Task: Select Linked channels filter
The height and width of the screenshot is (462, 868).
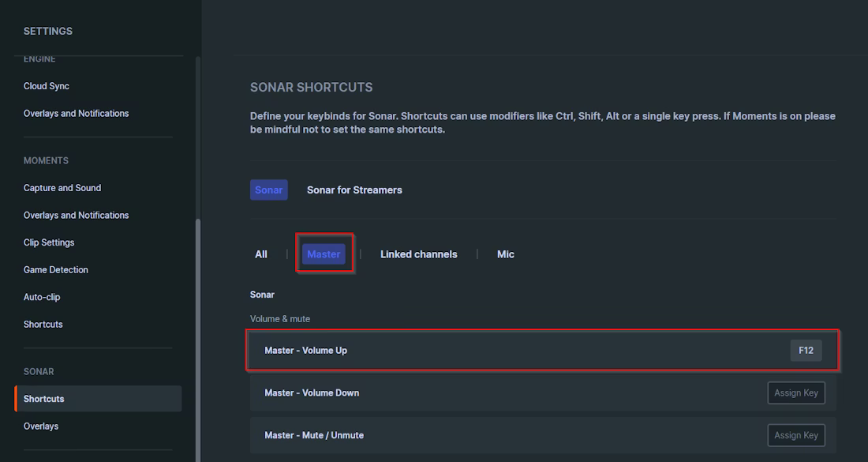Action: pyautogui.click(x=418, y=254)
